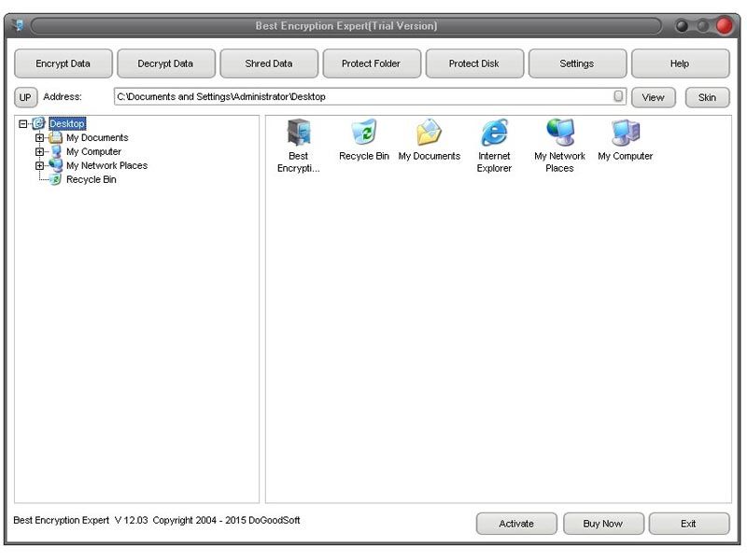The height and width of the screenshot is (560, 747).
Task: Select My Network Places icon in file pane
Action: tap(559, 132)
